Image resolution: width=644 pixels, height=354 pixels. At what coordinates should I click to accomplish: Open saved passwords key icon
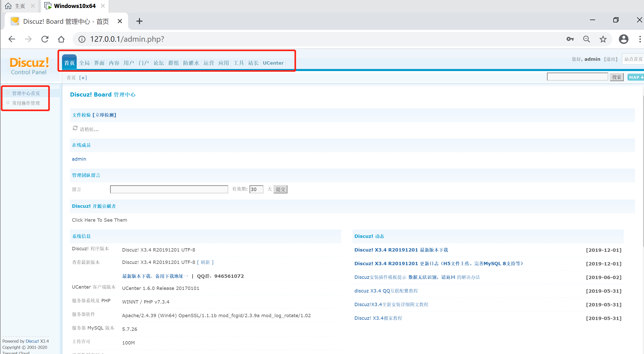pyautogui.click(x=570, y=39)
